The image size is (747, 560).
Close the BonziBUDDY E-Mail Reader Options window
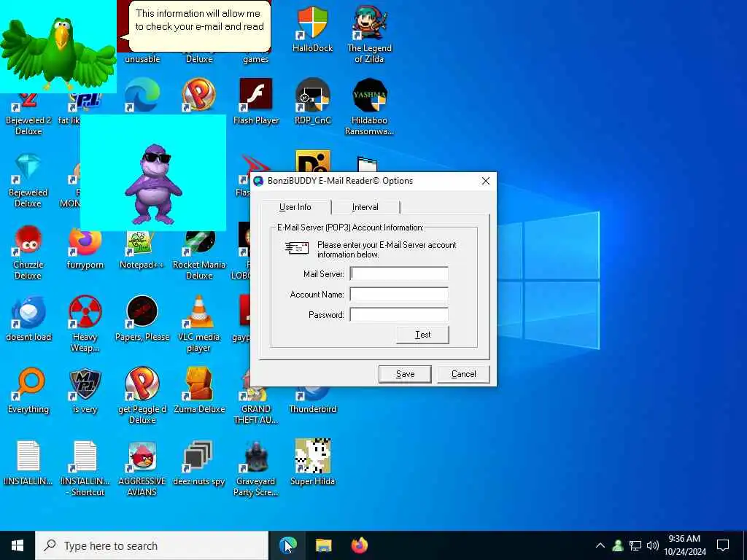(x=485, y=181)
